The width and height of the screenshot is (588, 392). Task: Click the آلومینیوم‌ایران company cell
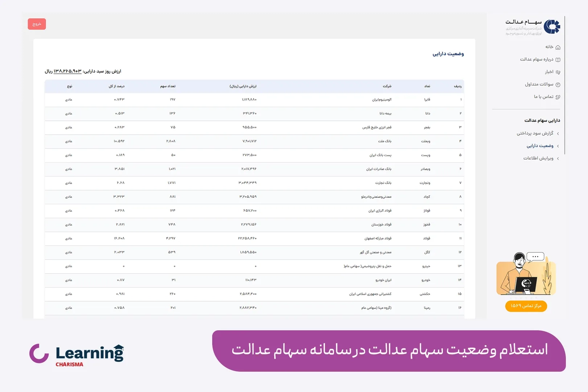pyautogui.click(x=382, y=99)
